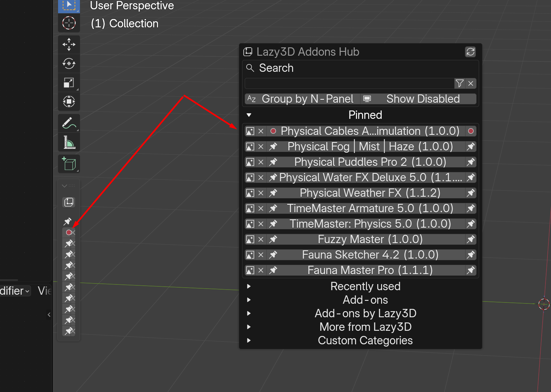Select the Add Cube tool
This screenshot has width=551, height=392.
click(x=69, y=164)
